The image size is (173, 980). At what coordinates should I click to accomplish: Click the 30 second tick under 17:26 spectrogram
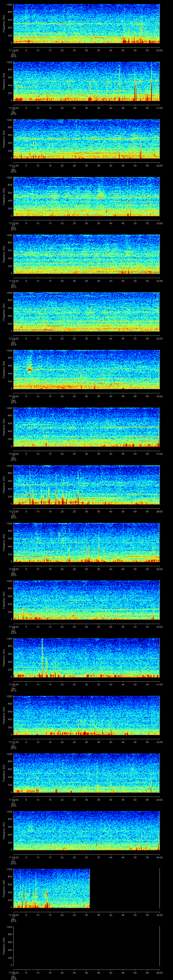point(86,454)
